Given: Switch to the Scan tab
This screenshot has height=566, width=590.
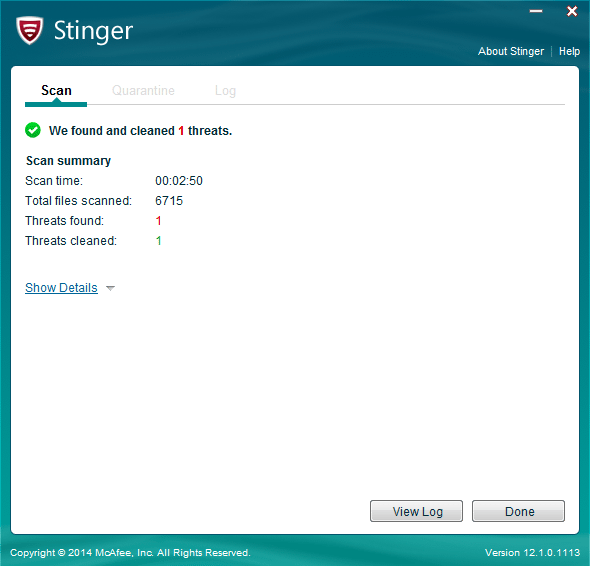Looking at the screenshot, I should point(56,91).
